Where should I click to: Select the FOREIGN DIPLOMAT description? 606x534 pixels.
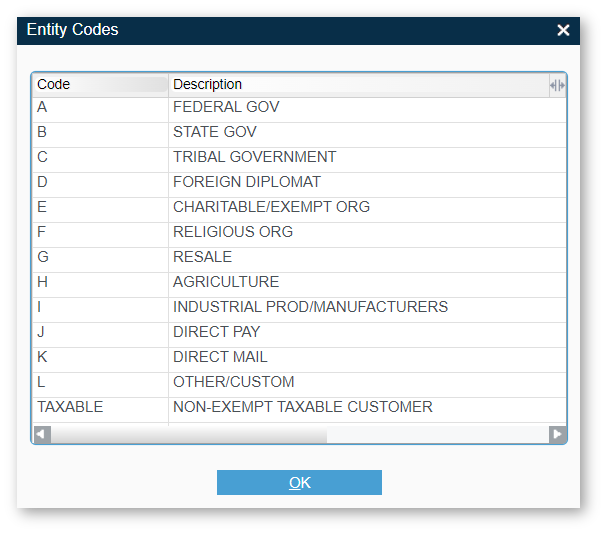(x=367, y=185)
